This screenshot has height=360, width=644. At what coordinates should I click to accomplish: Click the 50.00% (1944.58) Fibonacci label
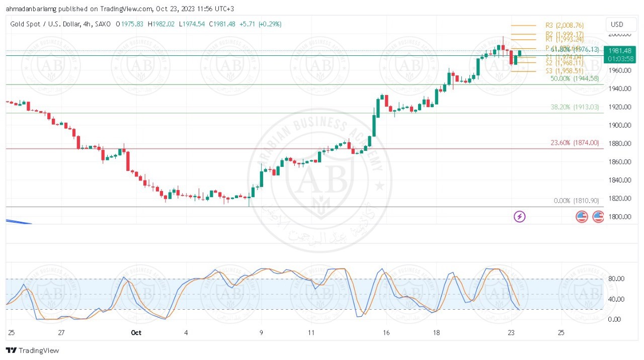(x=575, y=78)
